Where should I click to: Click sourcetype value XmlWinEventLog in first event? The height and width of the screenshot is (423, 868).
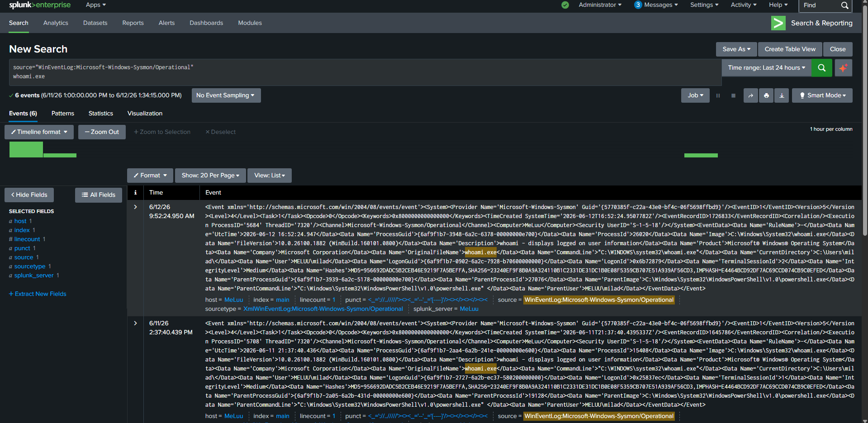point(323,309)
